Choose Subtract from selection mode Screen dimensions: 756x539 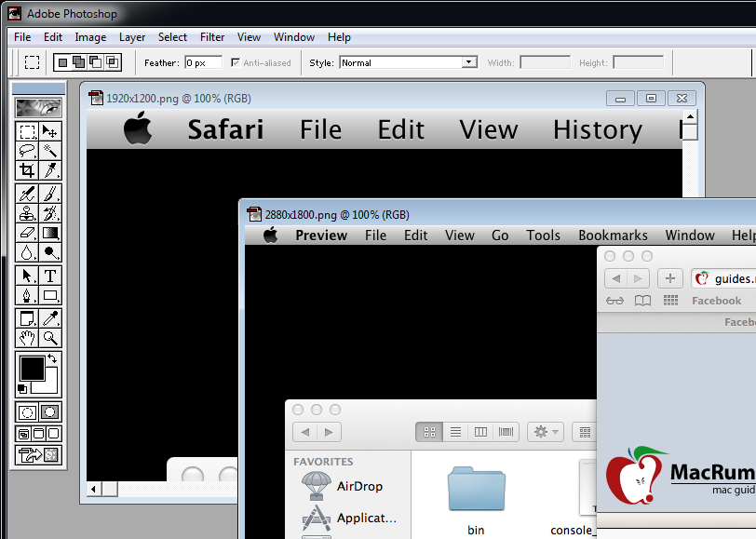point(96,62)
